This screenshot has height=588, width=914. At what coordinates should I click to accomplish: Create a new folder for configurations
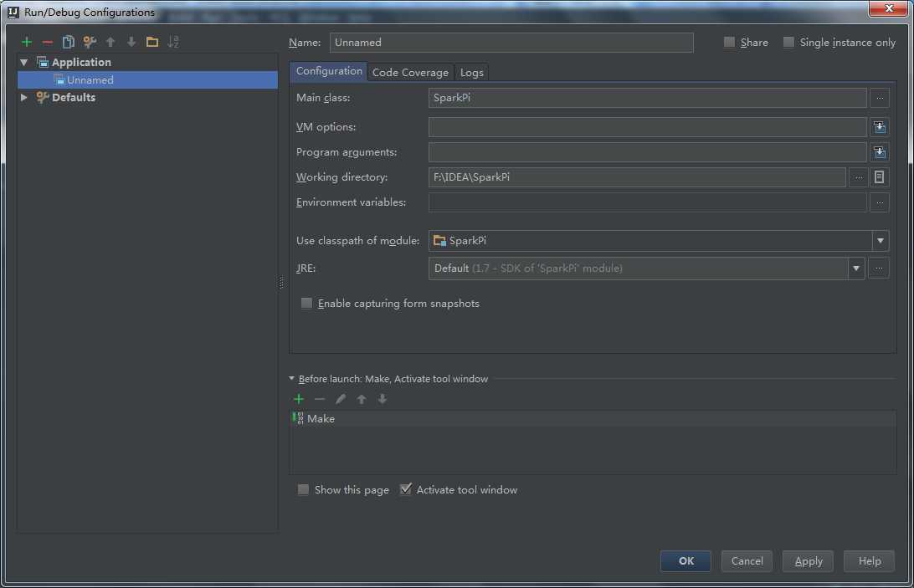152,42
